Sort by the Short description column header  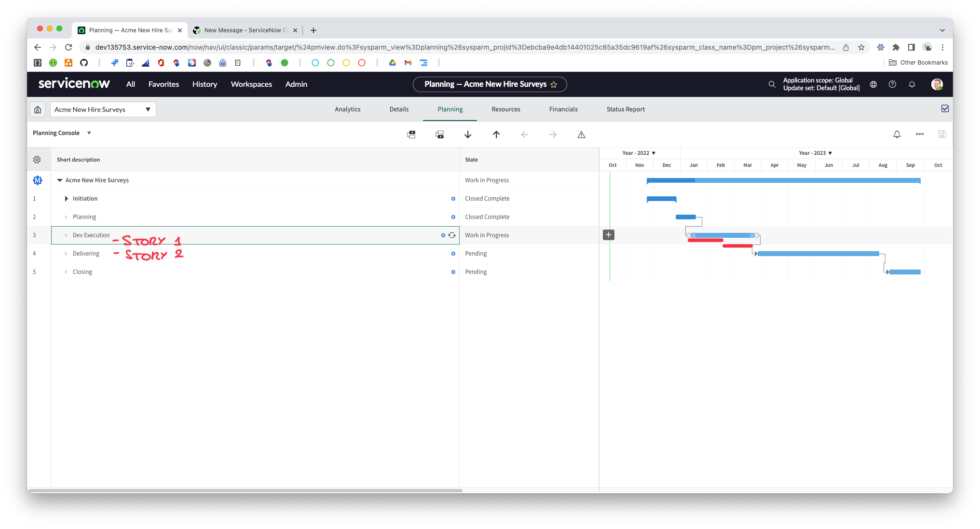click(x=79, y=160)
